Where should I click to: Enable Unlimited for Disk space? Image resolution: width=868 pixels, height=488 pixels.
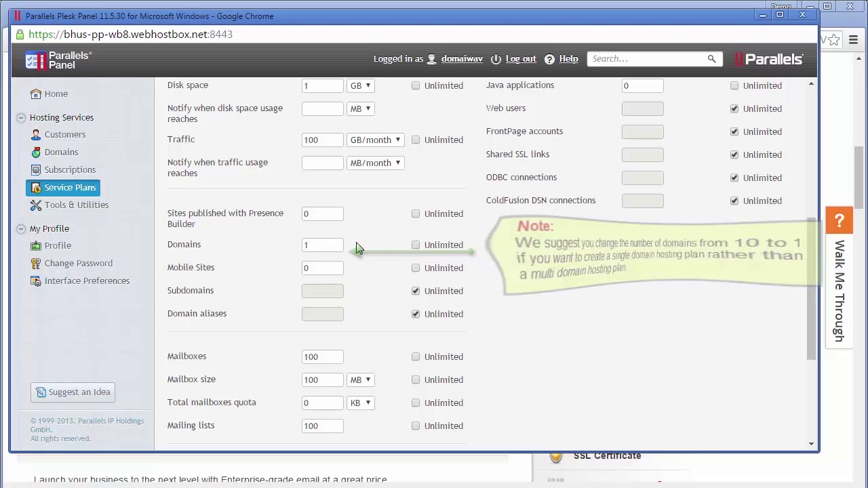(x=416, y=85)
